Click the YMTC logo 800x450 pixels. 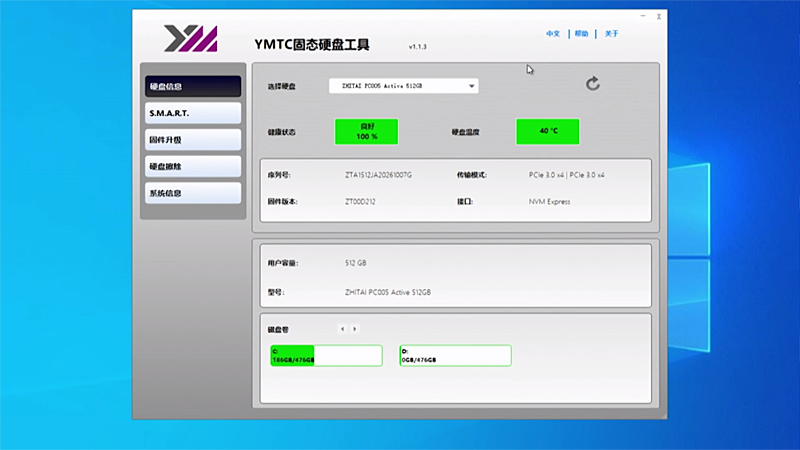[x=191, y=38]
